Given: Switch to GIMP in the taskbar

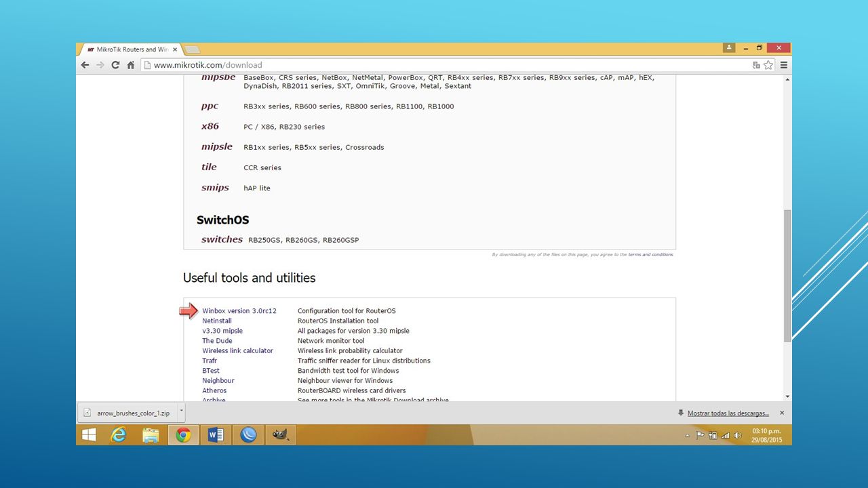Looking at the screenshot, I should coord(280,435).
